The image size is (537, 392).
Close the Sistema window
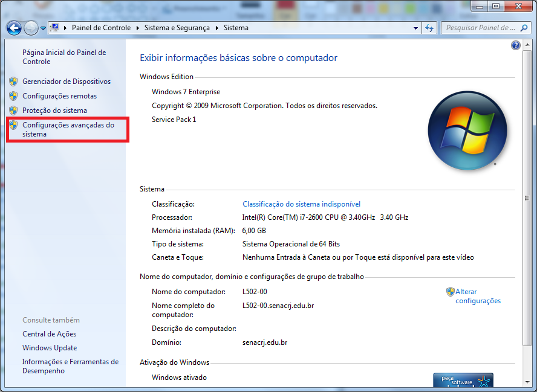pyautogui.click(x=518, y=6)
